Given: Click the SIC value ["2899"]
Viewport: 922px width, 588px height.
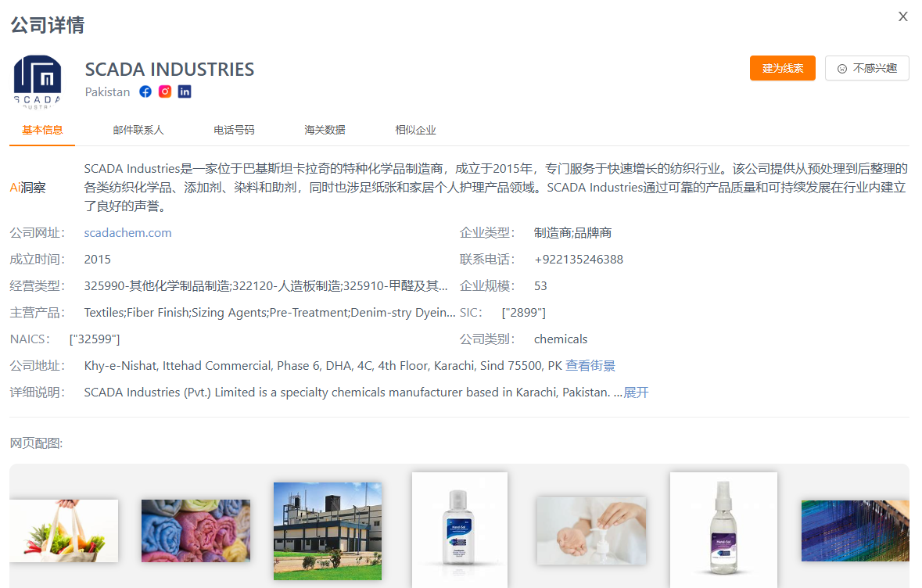Looking at the screenshot, I should 524,312.
